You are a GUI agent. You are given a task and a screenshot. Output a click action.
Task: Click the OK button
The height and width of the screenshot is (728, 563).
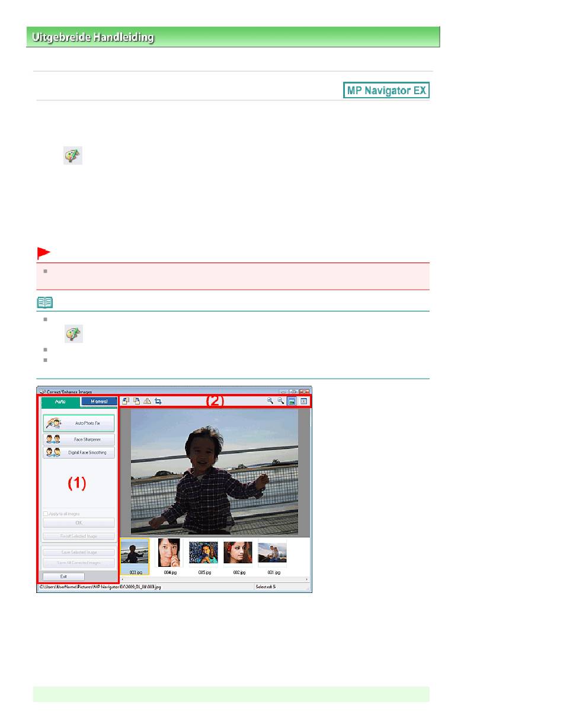79,523
